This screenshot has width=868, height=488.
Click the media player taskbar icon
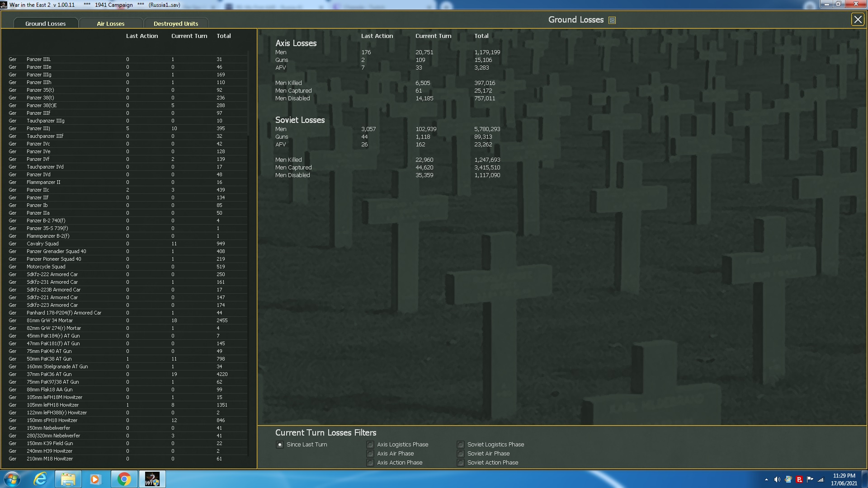point(95,479)
